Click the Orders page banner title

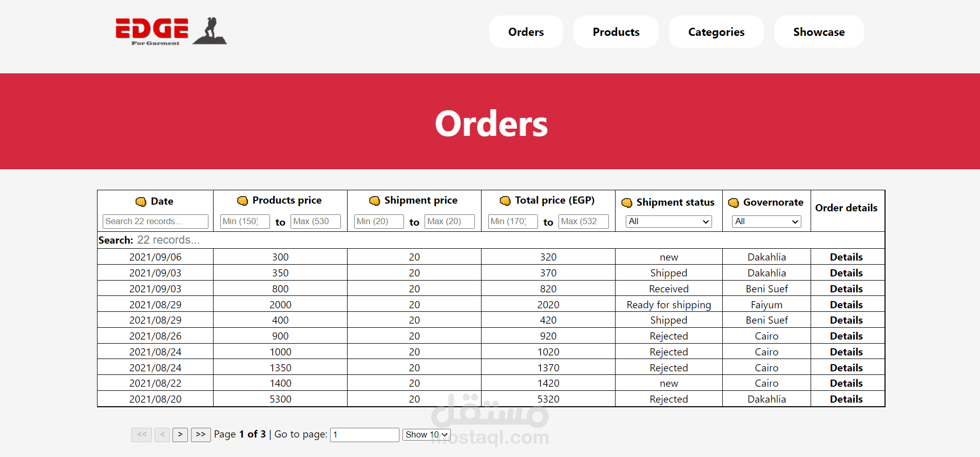pos(491,124)
